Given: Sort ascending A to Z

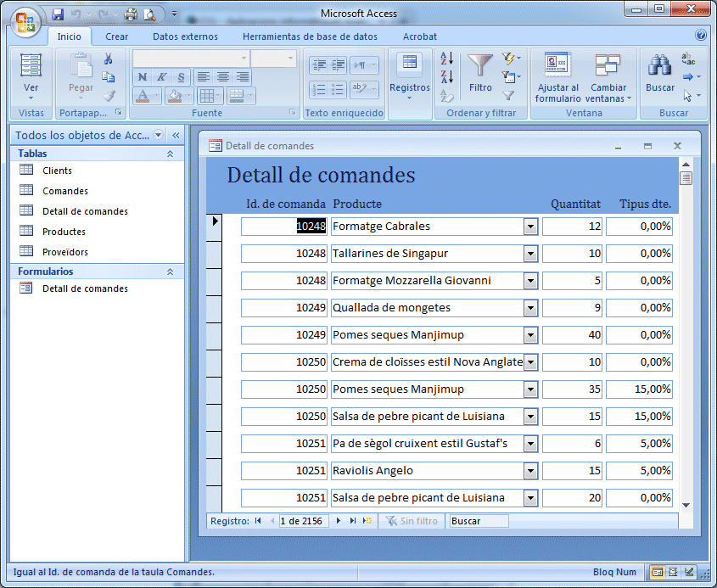Looking at the screenshot, I should [x=447, y=59].
